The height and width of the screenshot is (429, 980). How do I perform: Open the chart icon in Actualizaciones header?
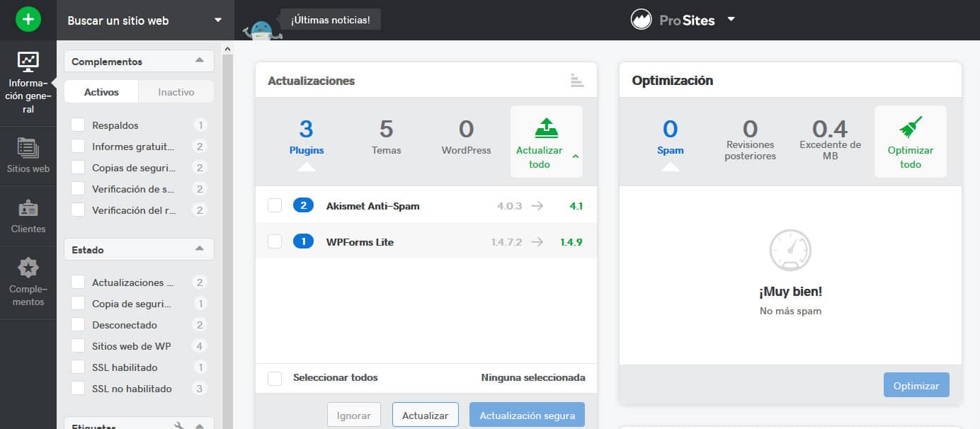pos(578,81)
